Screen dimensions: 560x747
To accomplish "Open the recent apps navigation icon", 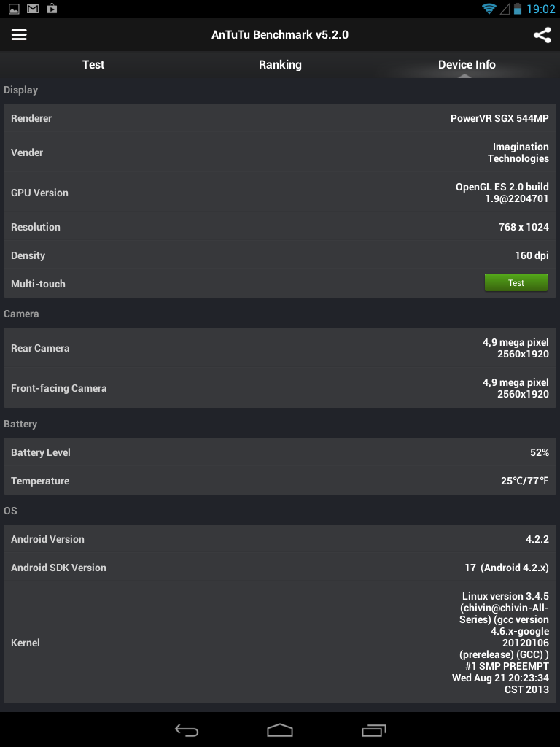I will 373,729.
